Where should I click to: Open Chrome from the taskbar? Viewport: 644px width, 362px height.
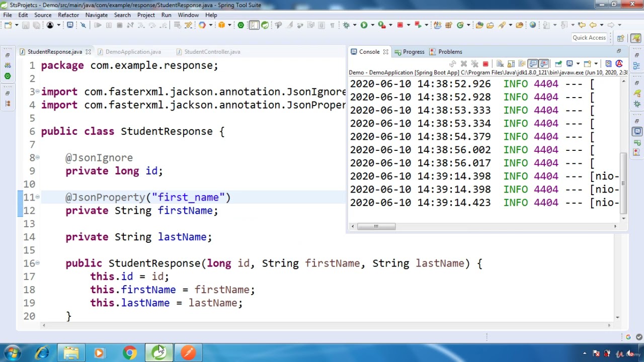coord(129,353)
